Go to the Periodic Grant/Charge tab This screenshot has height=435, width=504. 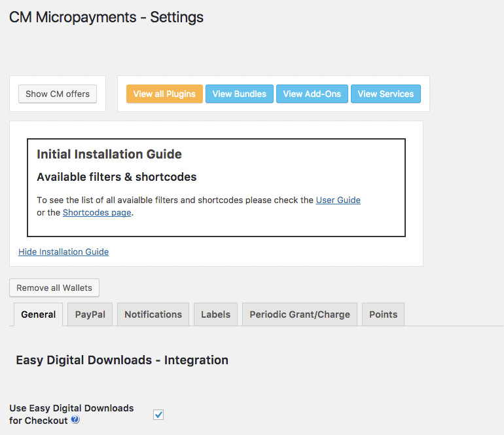click(299, 314)
